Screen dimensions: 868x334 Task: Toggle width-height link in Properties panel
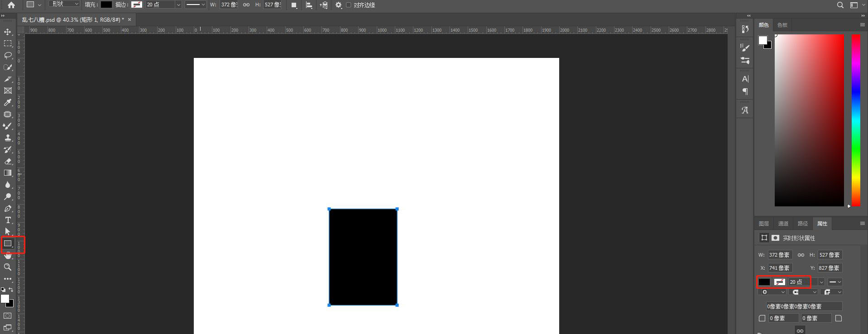click(x=801, y=255)
